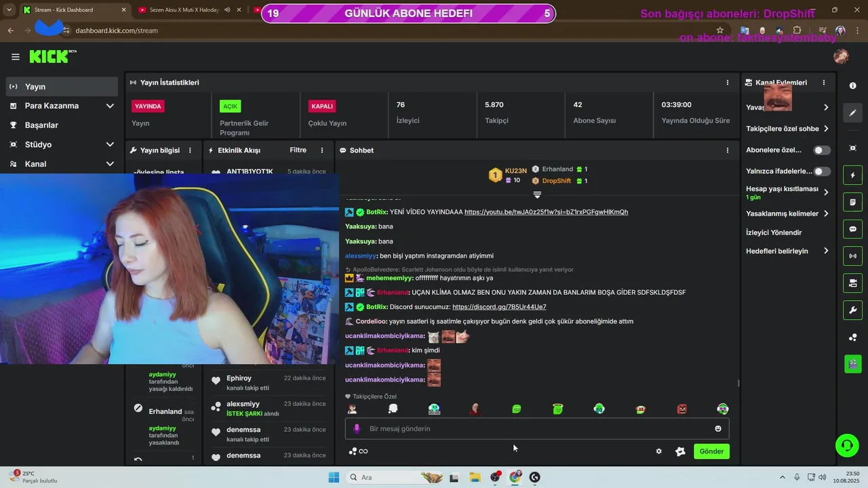The image size is (868, 488).
Task: Switch to the Stream - Kick Dashboard tab
Action: pos(73,10)
